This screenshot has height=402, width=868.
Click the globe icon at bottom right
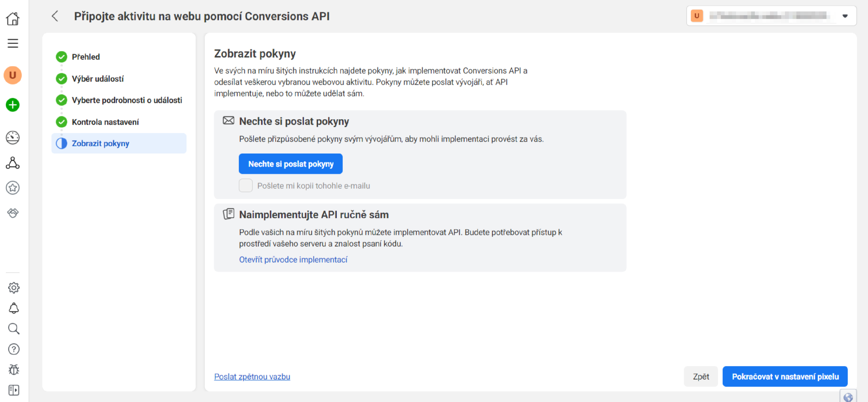[848, 397]
